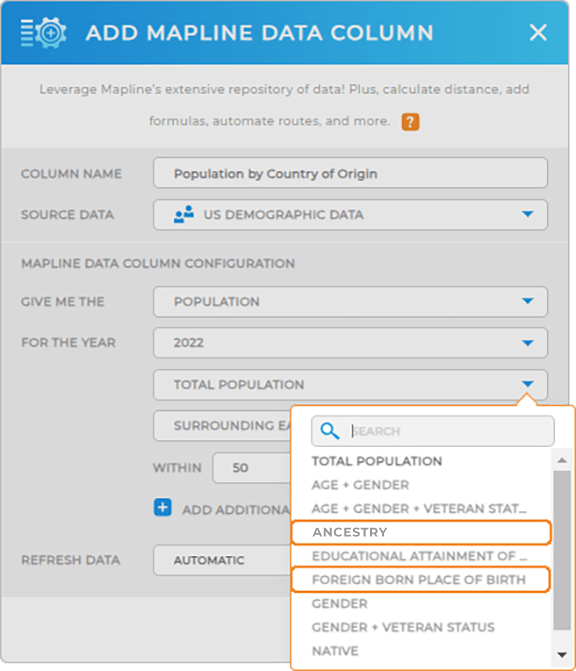576x671 pixels.
Task: Open the orange help question mark icon
Action: coord(410,122)
